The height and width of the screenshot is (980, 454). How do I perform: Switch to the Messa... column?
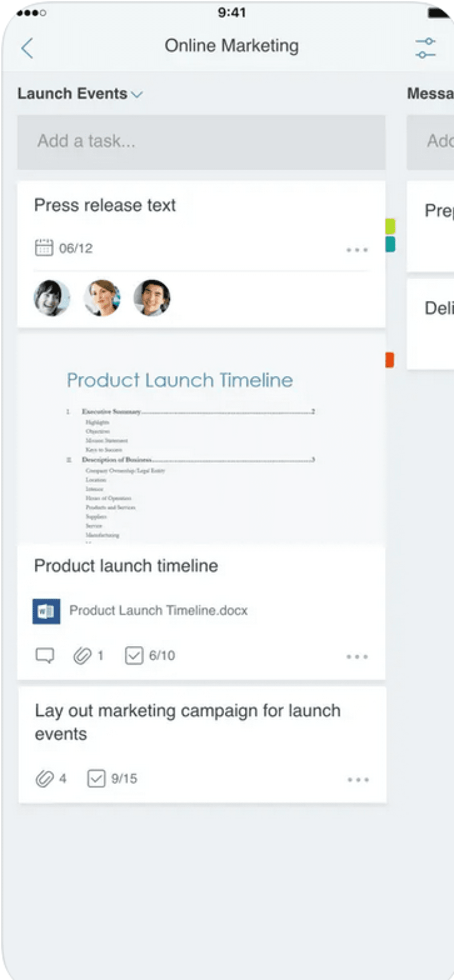point(430,94)
